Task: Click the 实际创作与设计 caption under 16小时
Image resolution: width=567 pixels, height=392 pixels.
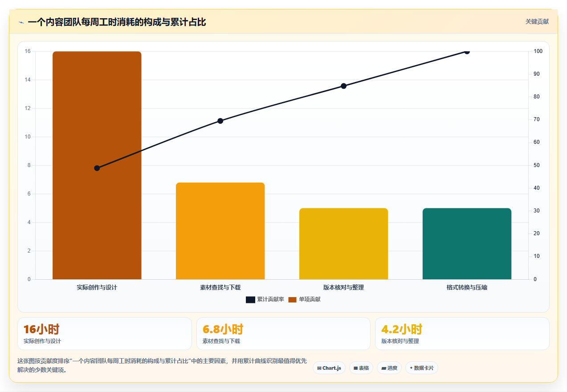Action: [42, 341]
